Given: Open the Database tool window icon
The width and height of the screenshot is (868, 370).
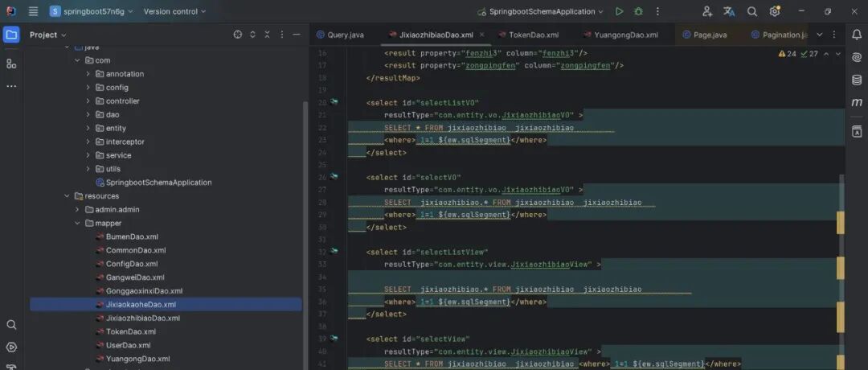Looking at the screenshot, I should [857, 80].
